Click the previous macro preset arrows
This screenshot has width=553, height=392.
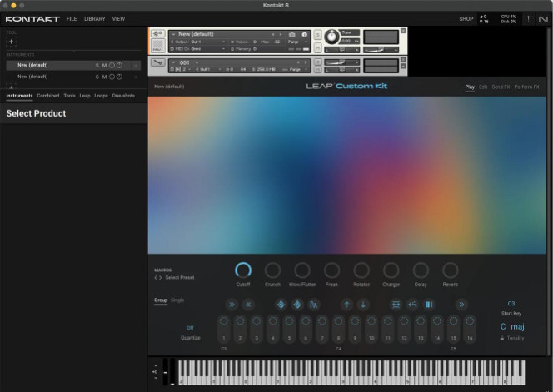click(x=158, y=278)
